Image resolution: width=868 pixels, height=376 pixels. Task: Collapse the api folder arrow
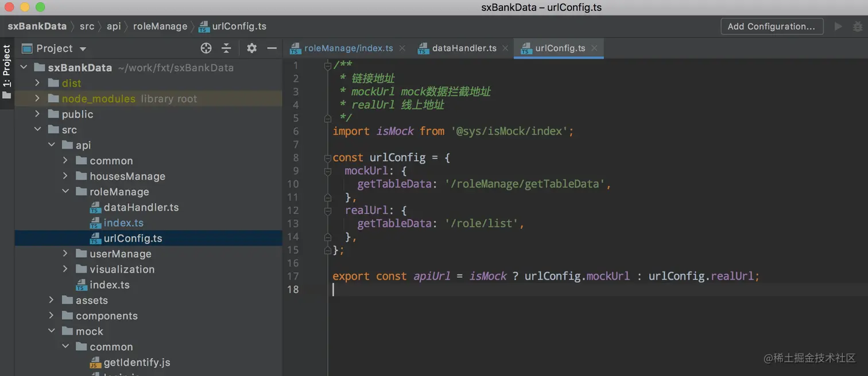(x=51, y=145)
